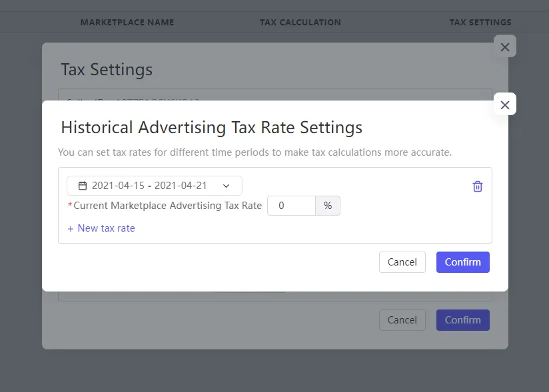Viewport: 549px width, 392px height.
Task: Add a New tax rate entry
Action: (106, 228)
